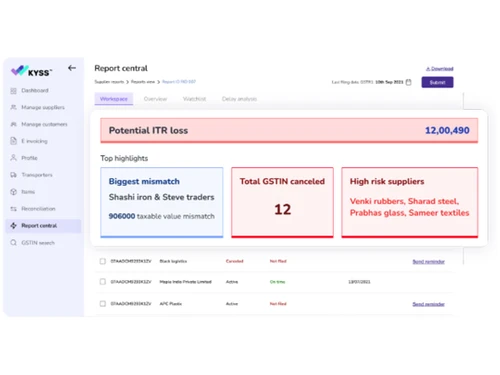
Task: Open E invoicing menu item
Action: click(x=34, y=141)
